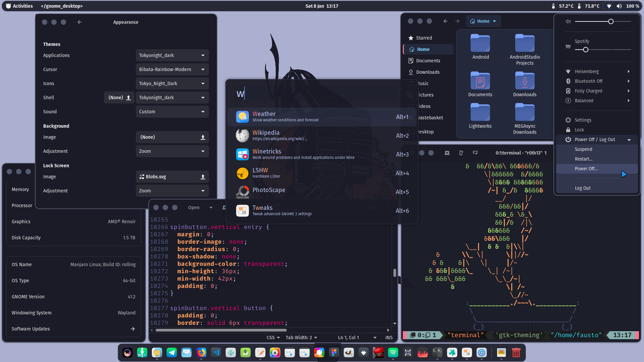The width and height of the screenshot is (644, 362).
Task: Open Settings from system menu
Action: pos(597,120)
